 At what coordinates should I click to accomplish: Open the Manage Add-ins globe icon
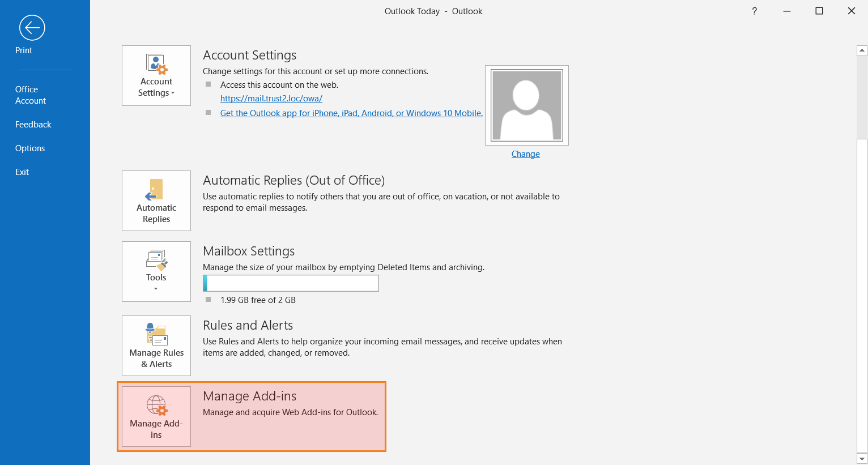[156, 406]
